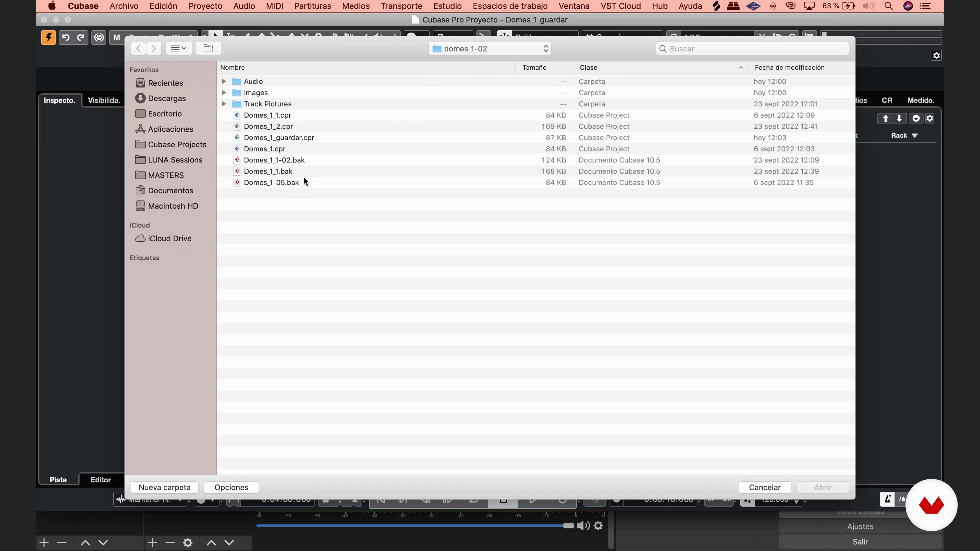
Task: Click the new folder icon in dialog toolbar
Action: tap(209, 48)
